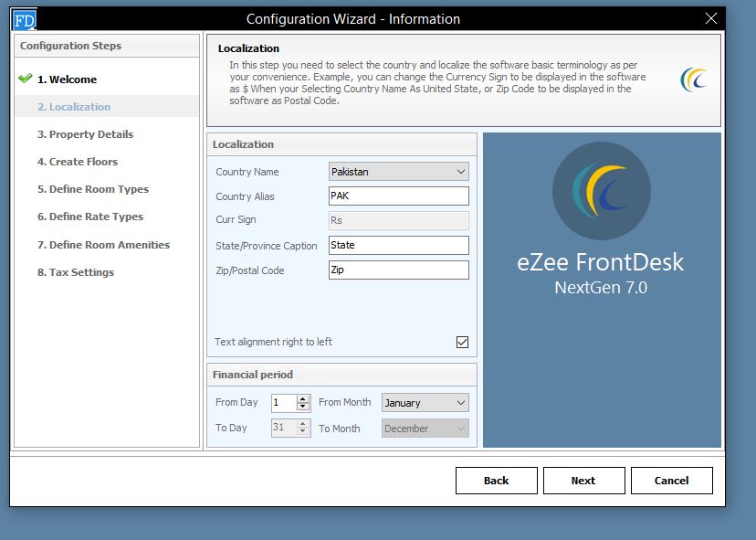Viewport: 756px width, 540px height.
Task: Click the large eZee FrontDesk logo emblem
Action: pos(601,191)
